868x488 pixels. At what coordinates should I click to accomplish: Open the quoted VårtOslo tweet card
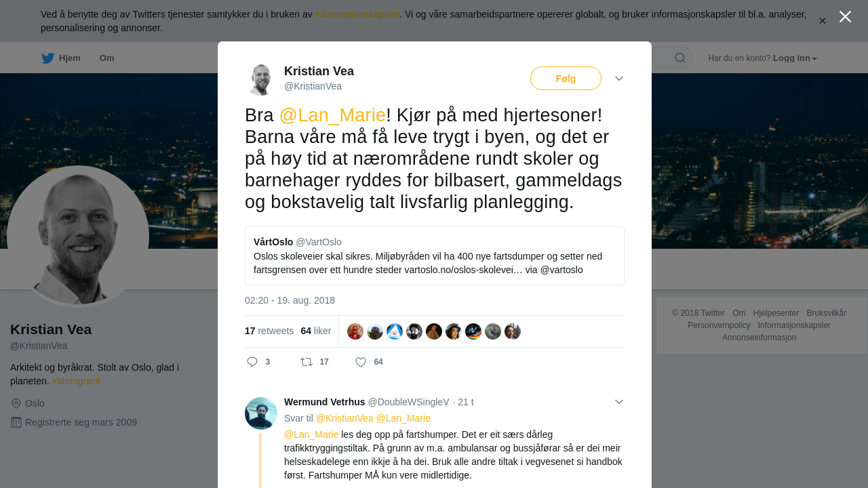tap(435, 256)
